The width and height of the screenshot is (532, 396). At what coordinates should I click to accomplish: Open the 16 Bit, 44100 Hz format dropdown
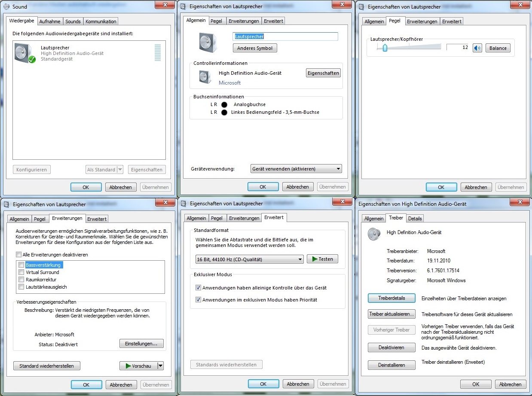coord(249,259)
